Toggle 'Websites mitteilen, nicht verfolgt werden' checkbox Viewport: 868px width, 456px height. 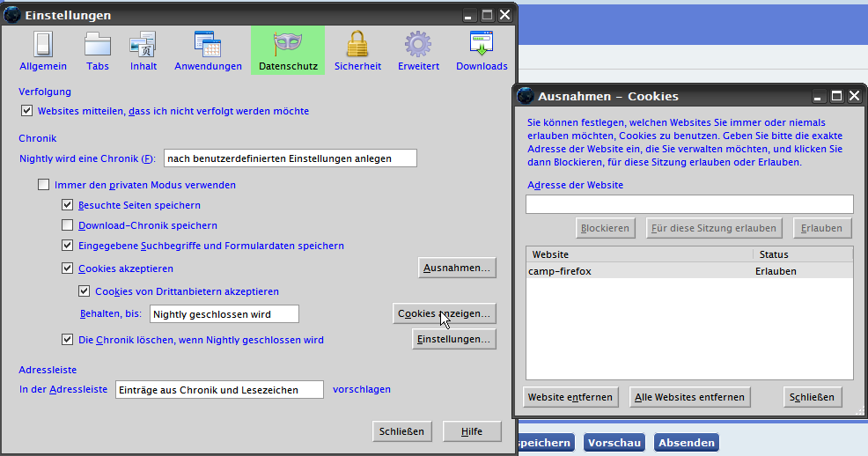point(26,111)
